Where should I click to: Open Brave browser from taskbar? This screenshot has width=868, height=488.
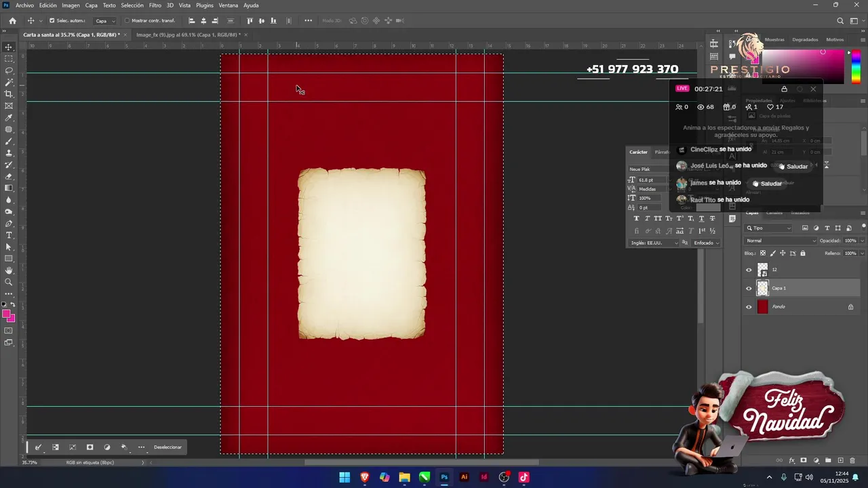click(365, 477)
